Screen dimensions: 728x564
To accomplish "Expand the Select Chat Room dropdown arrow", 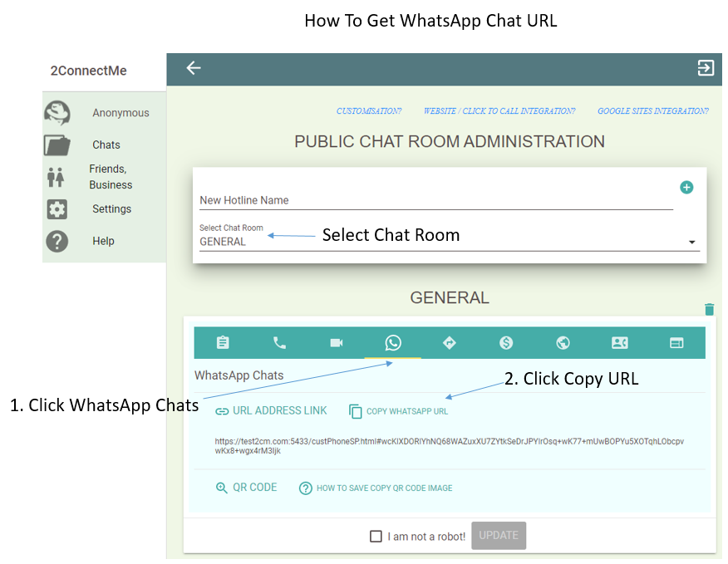I will [691, 243].
